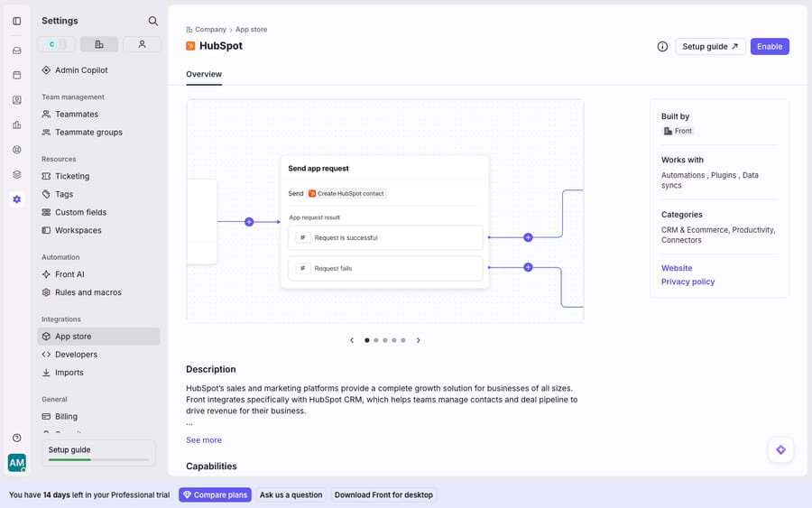812x508 pixels.
Task: Open Workspaces settings
Action: 98,230
